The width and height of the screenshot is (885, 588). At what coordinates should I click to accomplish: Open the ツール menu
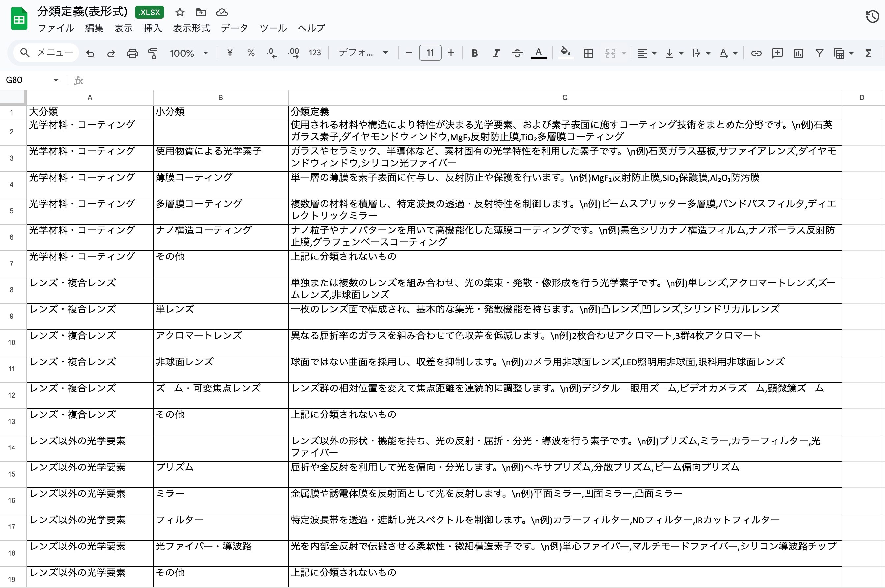pos(273,28)
